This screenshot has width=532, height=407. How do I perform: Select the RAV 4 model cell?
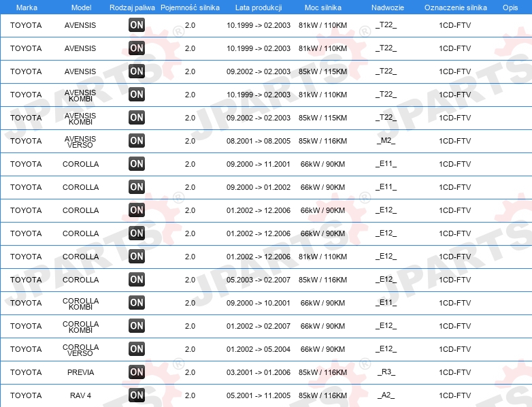click(x=80, y=395)
